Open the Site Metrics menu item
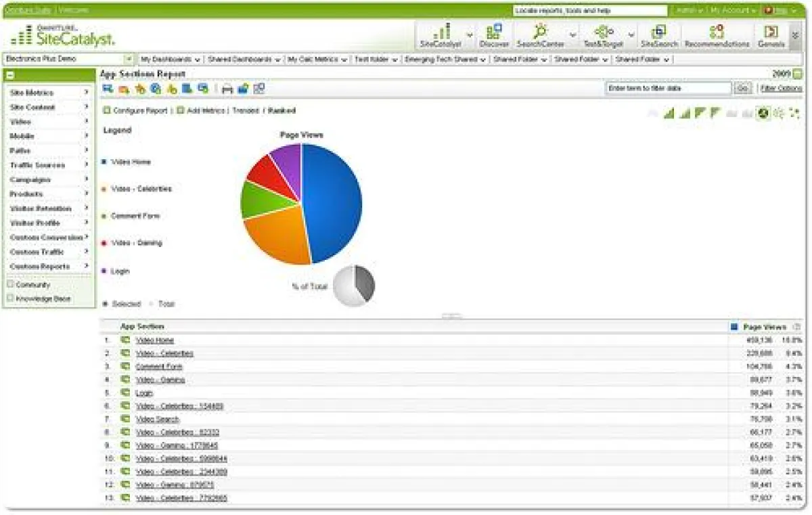The width and height of the screenshot is (812, 515). [49, 93]
